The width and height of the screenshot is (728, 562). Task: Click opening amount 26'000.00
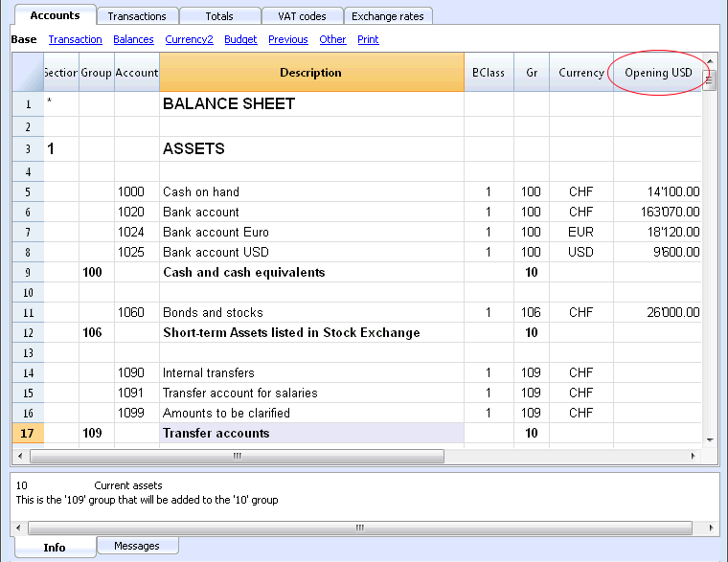pos(657,312)
